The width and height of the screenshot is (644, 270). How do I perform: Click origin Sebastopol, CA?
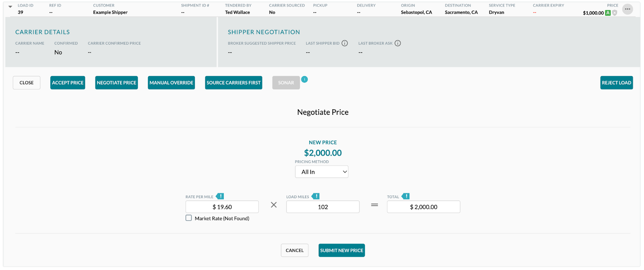pos(416,12)
